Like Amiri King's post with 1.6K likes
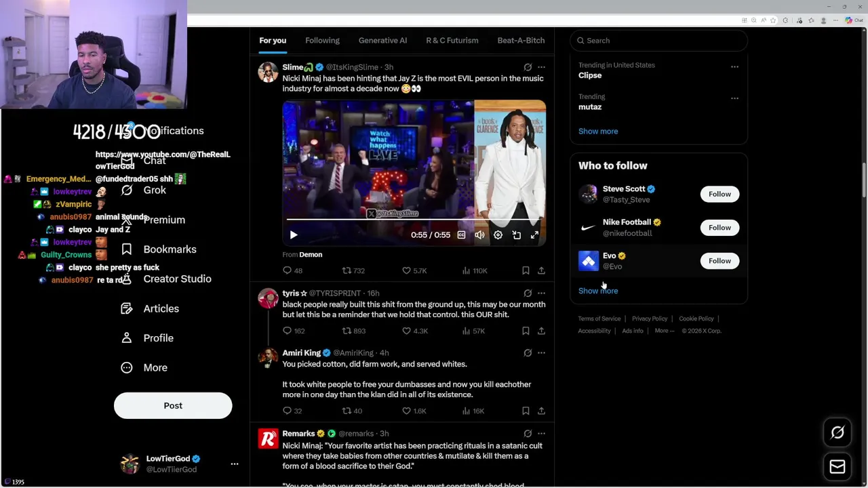The width and height of the screenshot is (868, 488). (413, 411)
